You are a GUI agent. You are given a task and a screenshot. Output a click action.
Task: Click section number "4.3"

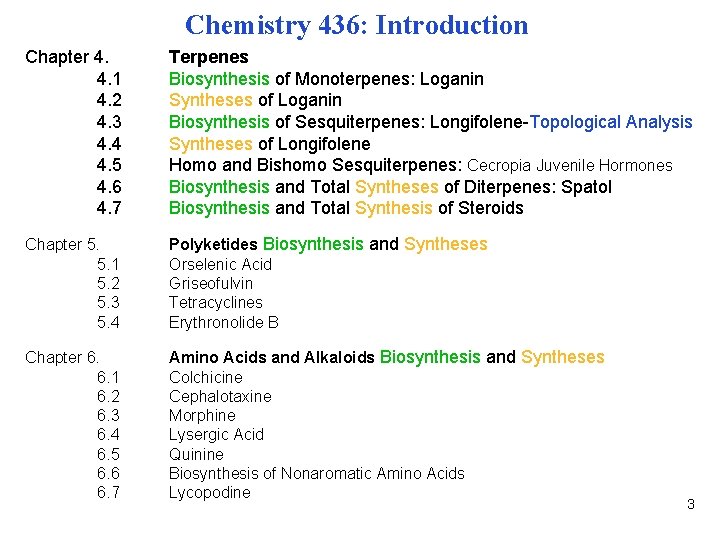[109, 122]
